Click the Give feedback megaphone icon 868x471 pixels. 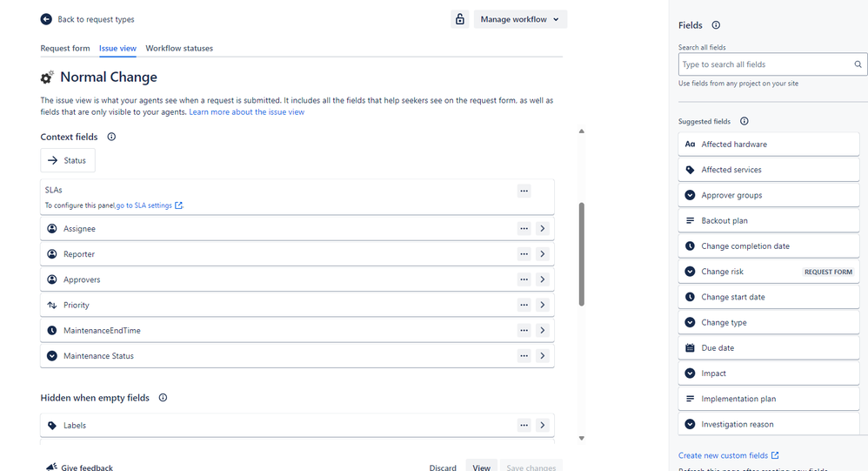(x=51, y=468)
